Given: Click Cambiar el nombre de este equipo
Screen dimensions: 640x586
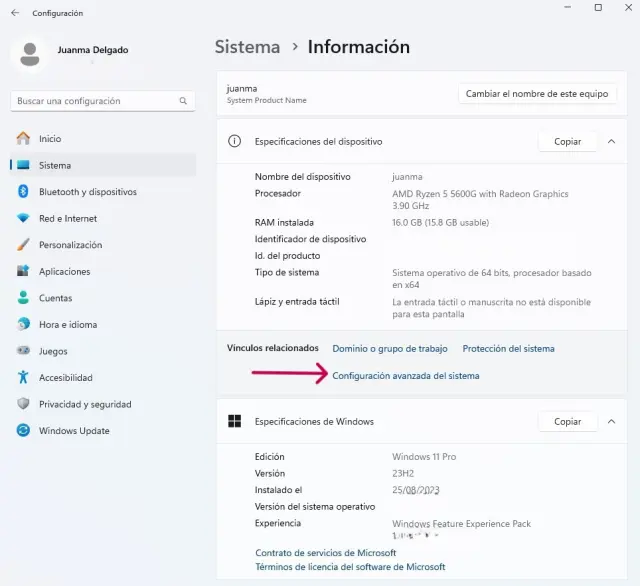Looking at the screenshot, I should 536,93.
